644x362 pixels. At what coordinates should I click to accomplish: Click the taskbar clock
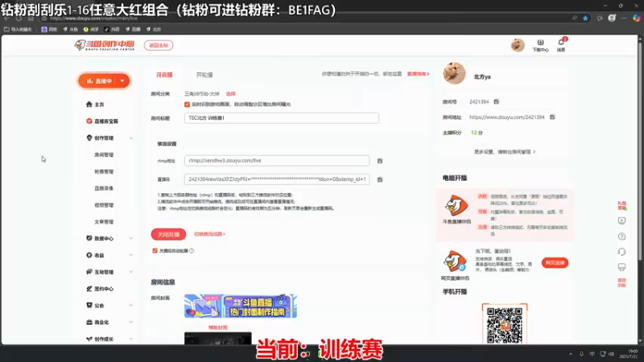coord(630,354)
